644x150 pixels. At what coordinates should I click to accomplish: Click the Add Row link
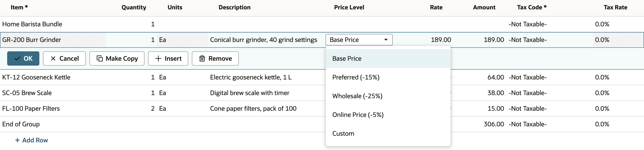32,140
